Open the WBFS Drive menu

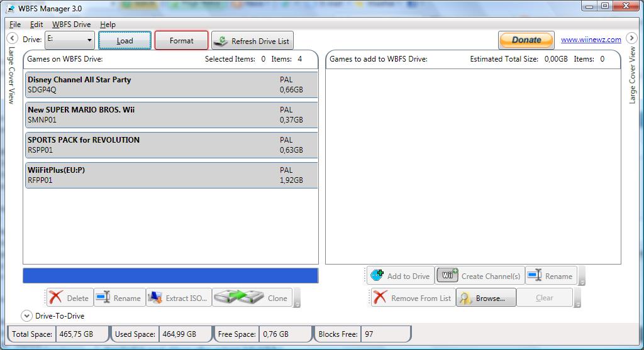tap(71, 25)
